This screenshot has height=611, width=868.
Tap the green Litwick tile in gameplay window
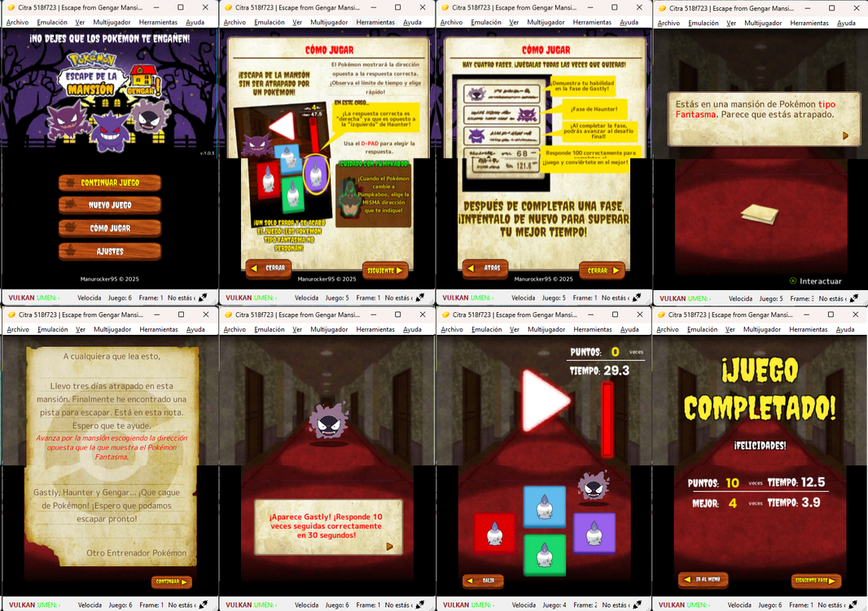pos(545,555)
